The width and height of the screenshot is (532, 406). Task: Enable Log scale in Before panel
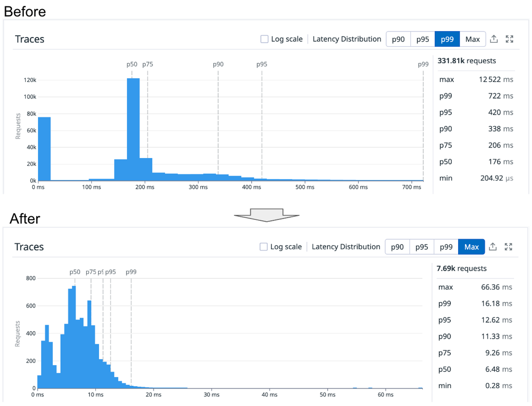pos(265,39)
